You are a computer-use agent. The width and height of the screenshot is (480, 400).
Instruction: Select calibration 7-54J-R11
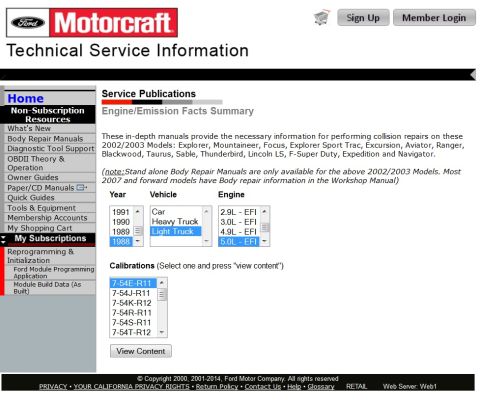click(133, 293)
